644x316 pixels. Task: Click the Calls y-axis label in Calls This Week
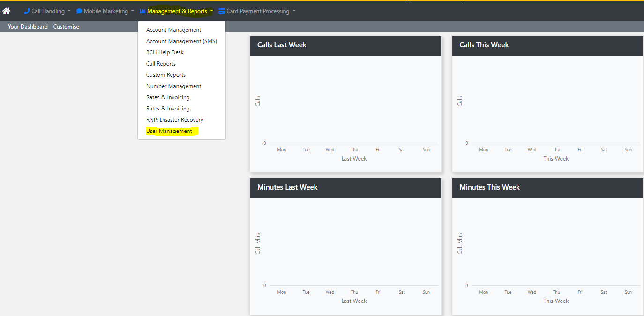[460, 101]
